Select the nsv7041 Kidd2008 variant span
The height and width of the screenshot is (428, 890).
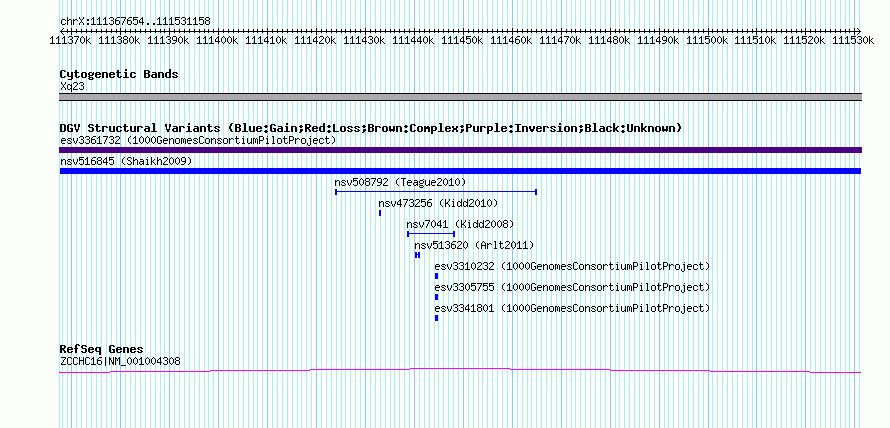[x=431, y=234]
